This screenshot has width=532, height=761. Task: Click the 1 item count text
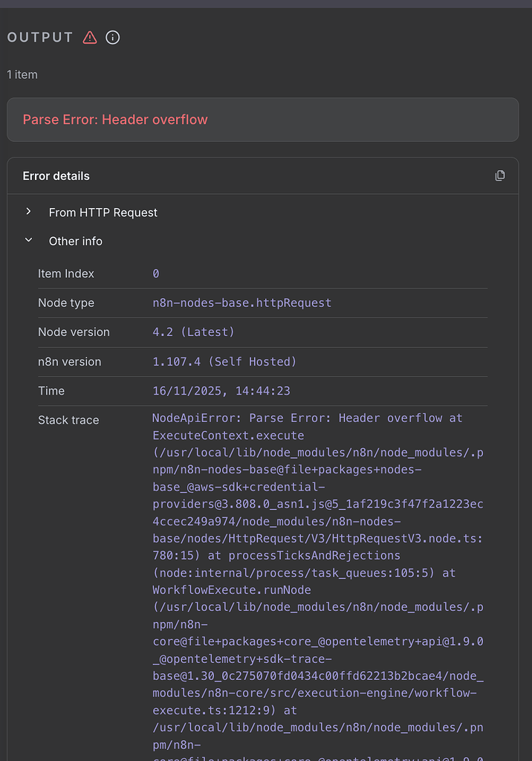22,74
